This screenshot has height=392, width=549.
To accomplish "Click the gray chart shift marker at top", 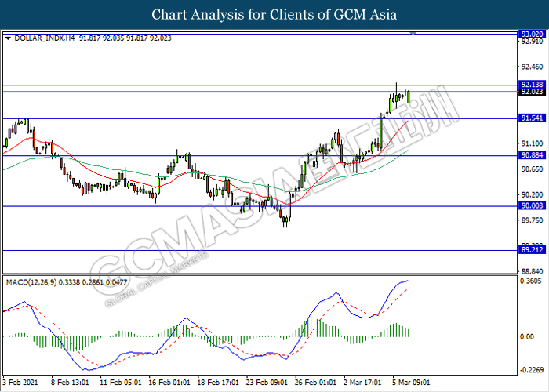I will coord(413,34).
